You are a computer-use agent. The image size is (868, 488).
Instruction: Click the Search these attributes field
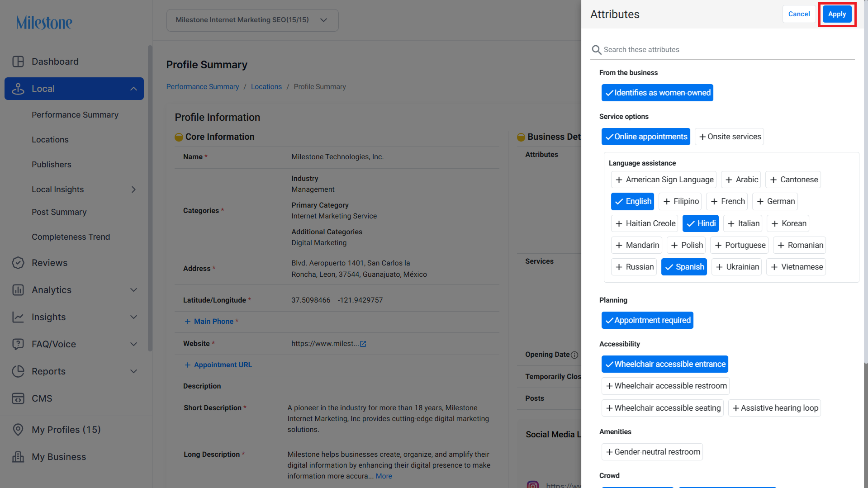pyautogui.click(x=723, y=50)
